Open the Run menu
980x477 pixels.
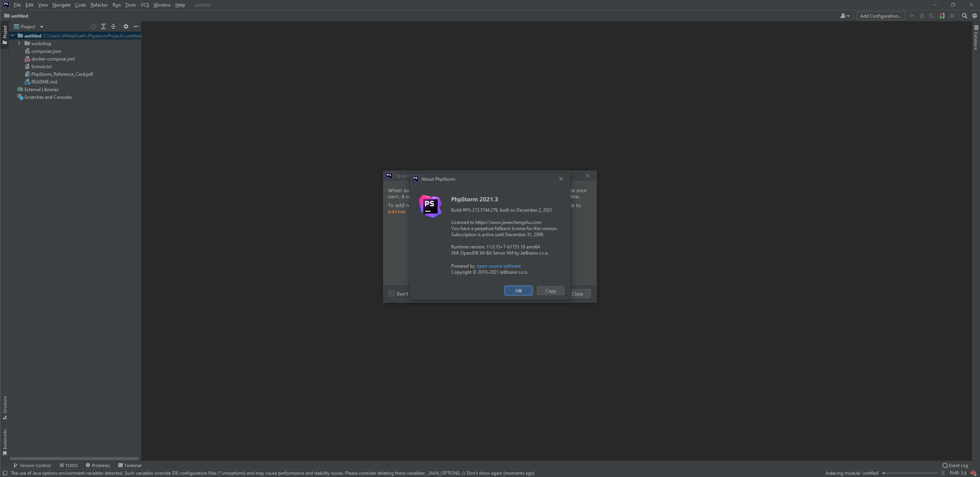[x=116, y=5]
